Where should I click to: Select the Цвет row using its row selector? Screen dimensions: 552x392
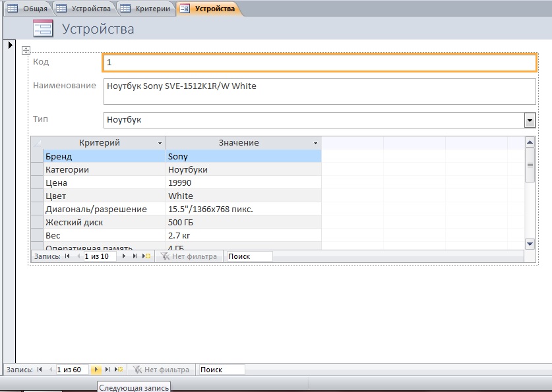(37, 196)
